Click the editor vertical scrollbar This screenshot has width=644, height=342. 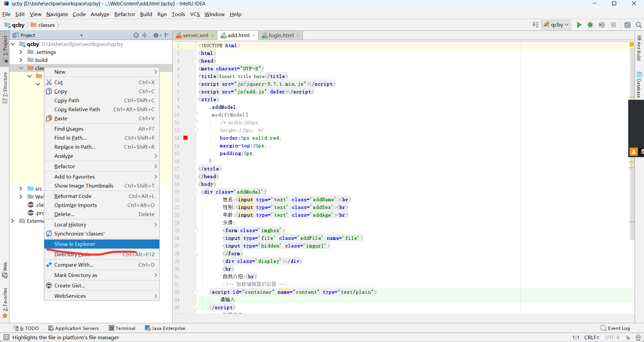tap(632, 144)
